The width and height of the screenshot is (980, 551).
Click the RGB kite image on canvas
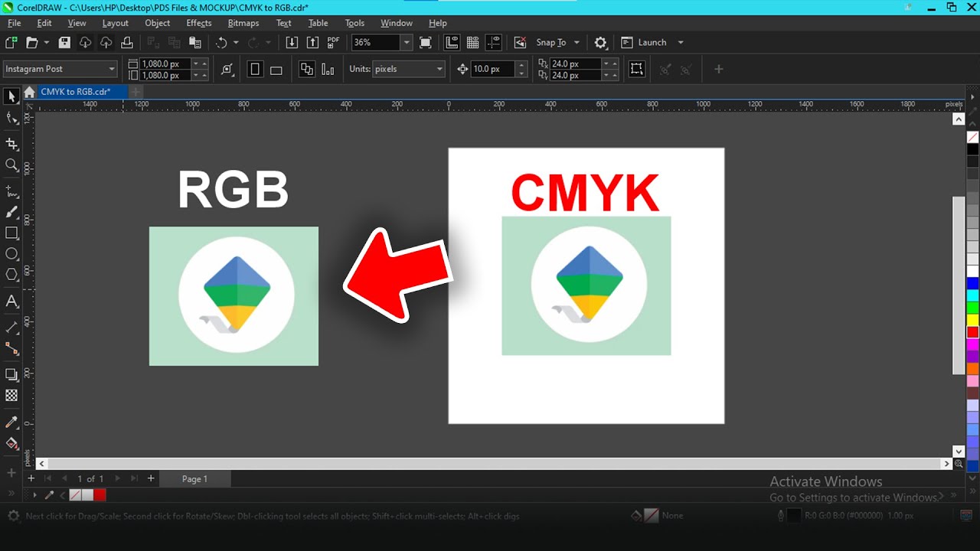pyautogui.click(x=234, y=295)
